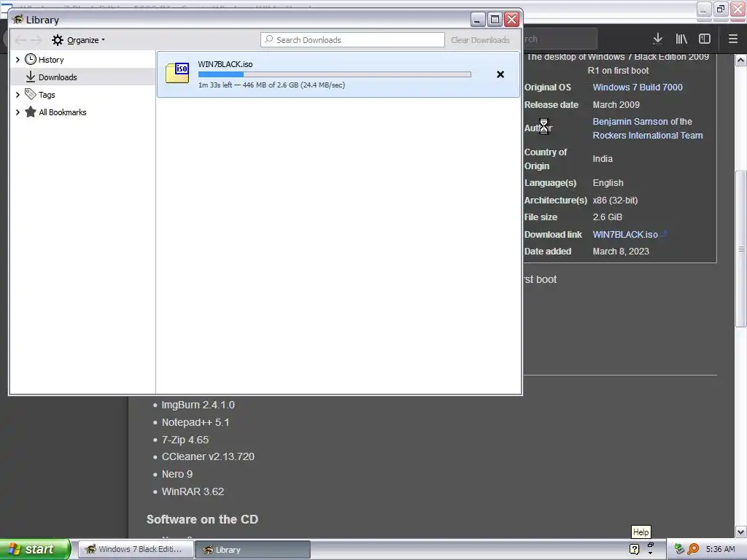
Task: Click the 'ImgBurn 2.4.1.0' list item
Action: pos(198,405)
